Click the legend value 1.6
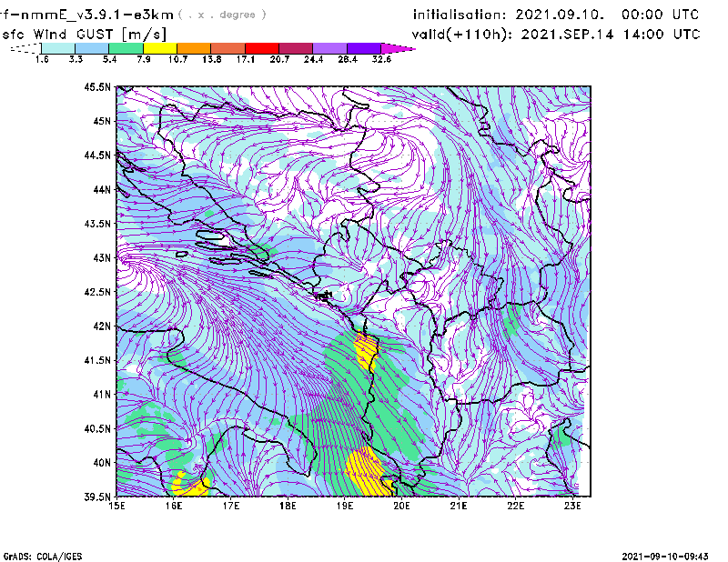The image size is (728, 562). [42, 59]
